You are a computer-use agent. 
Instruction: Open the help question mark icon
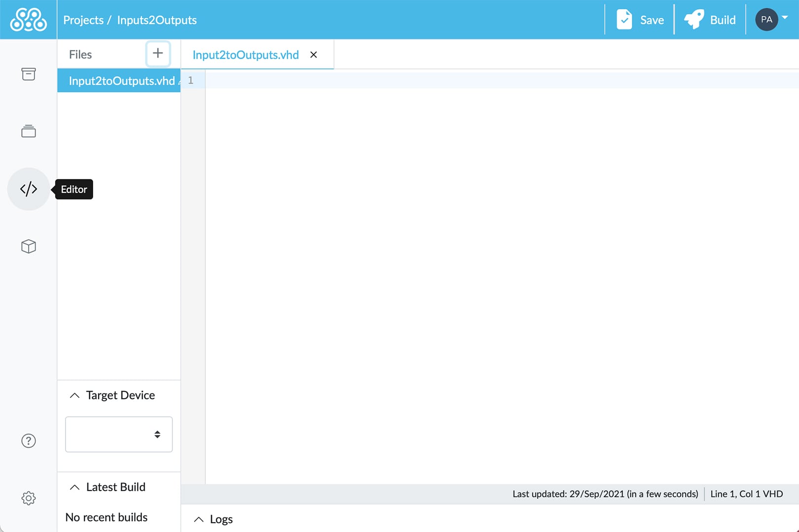pyautogui.click(x=29, y=441)
